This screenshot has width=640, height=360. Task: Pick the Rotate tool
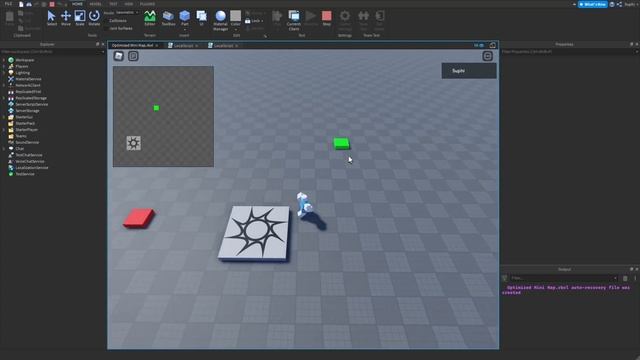[x=94, y=18]
